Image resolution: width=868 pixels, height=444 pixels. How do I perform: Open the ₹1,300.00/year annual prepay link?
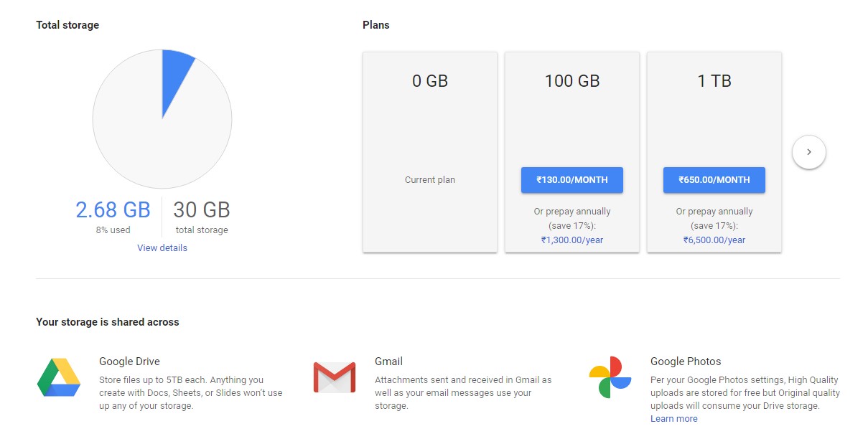pos(572,240)
